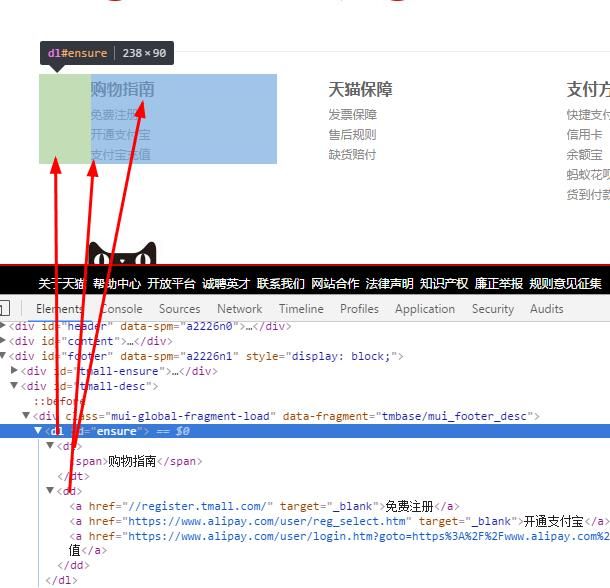The width and height of the screenshot is (610, 588).
Task: Click the device toolbar icon left of Elements
Action: click(x=4, y=309)
